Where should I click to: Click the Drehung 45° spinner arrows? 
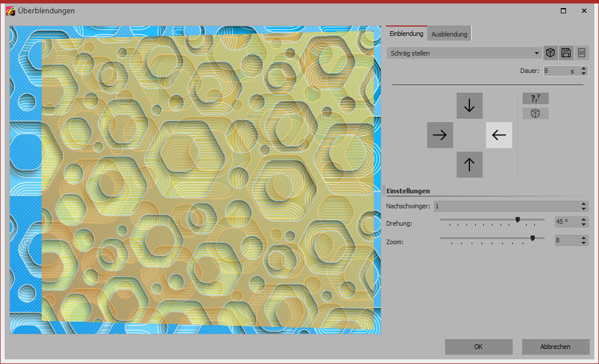click(584, 222)
